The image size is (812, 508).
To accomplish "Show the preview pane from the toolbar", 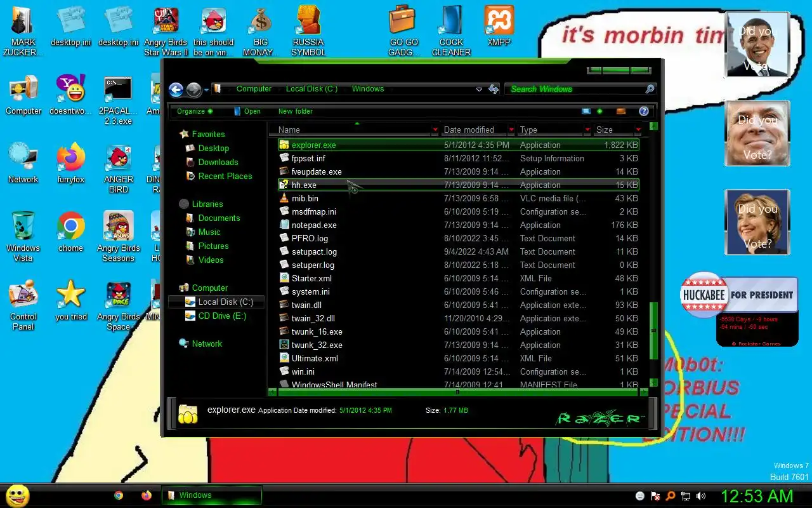I will pyautogui.click(x=621, y=111).
